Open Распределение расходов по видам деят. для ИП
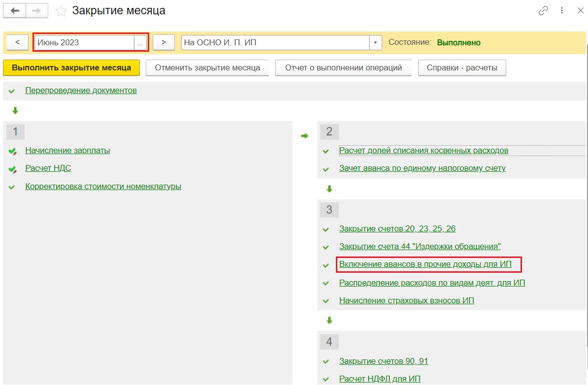This screenshot has height=385, width=588. (x=432, y=283)
